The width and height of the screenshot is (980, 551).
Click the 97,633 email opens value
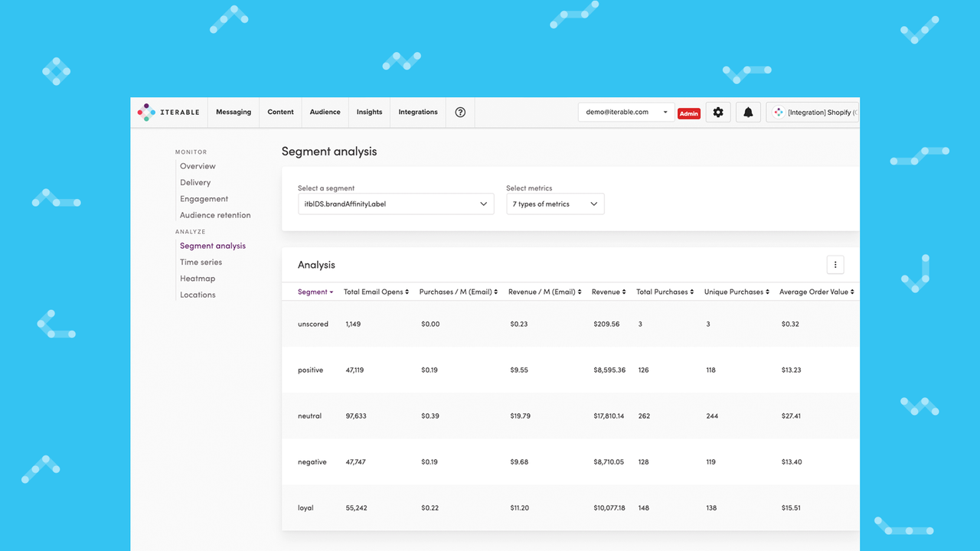click(x=356, y=416)
